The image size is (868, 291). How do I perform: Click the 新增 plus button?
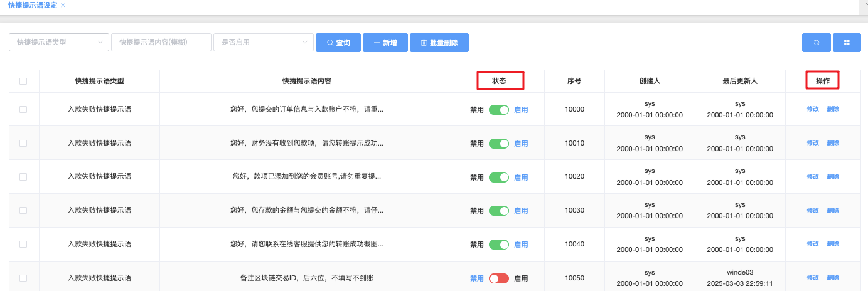pos(385,43)
